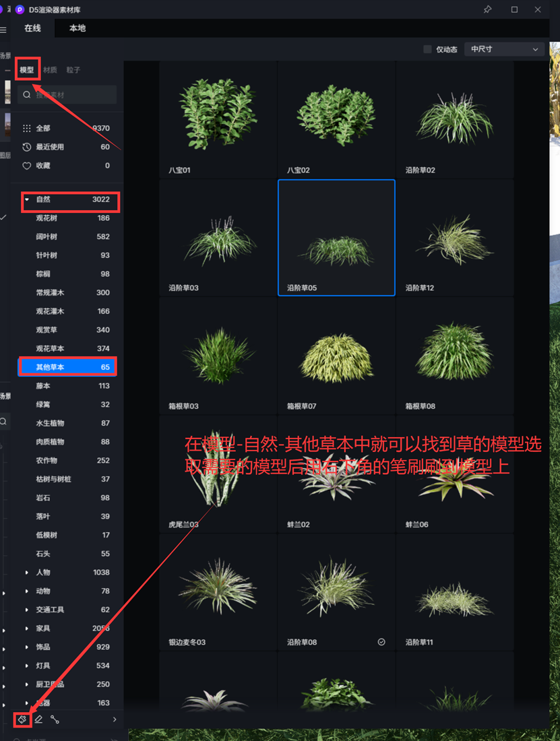Click the search magnifier icon
Image resolution: width=560 pixels, height=741 pixels.
tap(27, 94)
